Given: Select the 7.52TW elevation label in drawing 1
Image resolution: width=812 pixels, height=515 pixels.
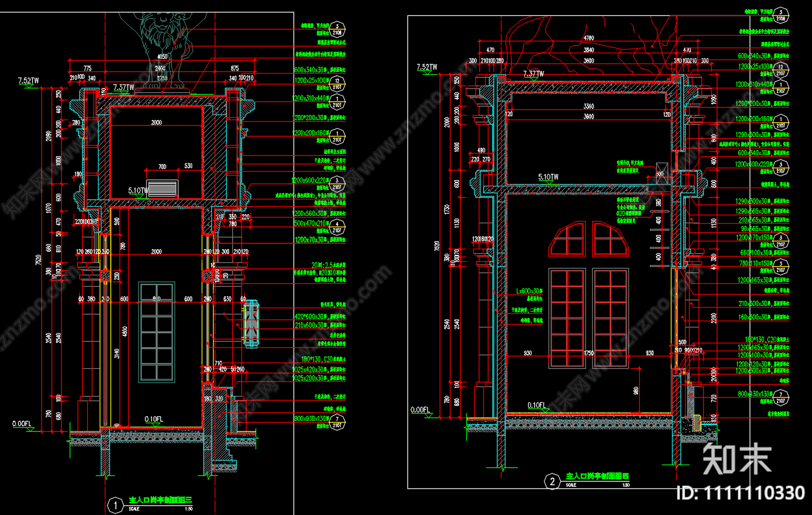Looking at the screenshot, I should click(28, 80).
